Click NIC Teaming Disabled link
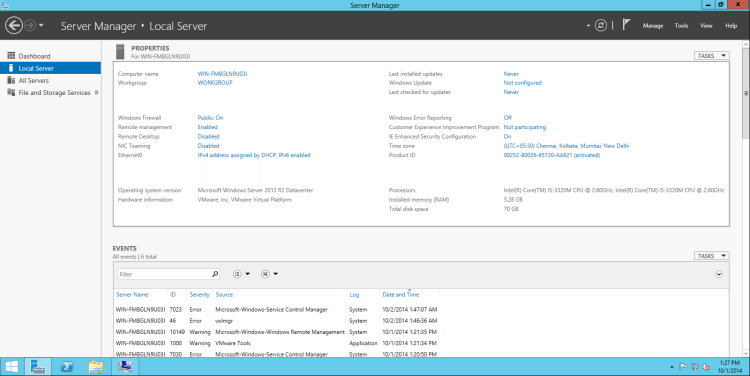The image size is (750, 376). 209,146
